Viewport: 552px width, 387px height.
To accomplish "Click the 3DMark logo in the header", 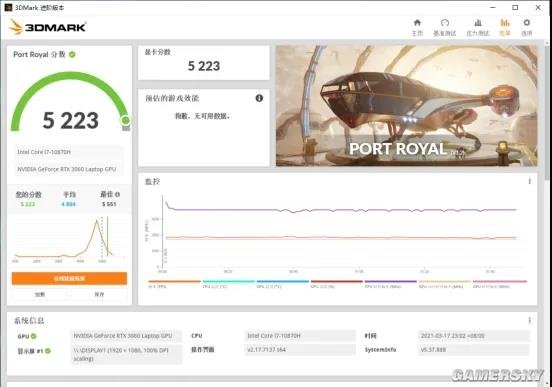I will point(48,27).
